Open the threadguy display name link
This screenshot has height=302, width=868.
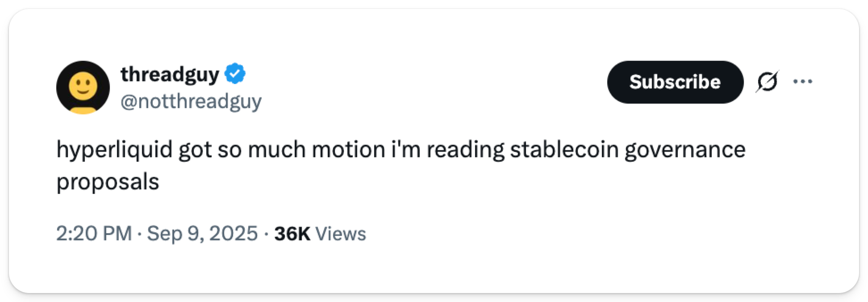point(170,74)
